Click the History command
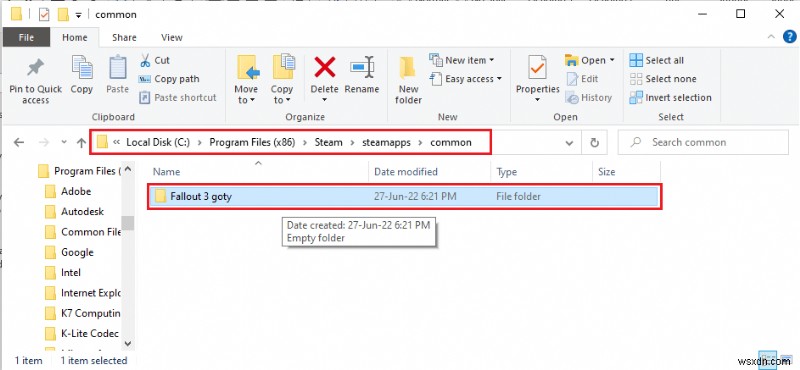 pyautogui.click(x=589, y=97)
